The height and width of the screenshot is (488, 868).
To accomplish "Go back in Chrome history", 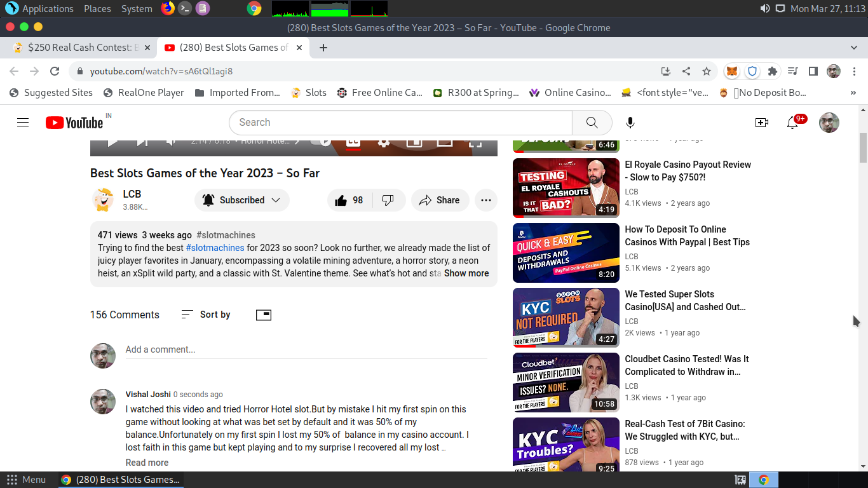I will pyautogui.click(x=14, y=71).
